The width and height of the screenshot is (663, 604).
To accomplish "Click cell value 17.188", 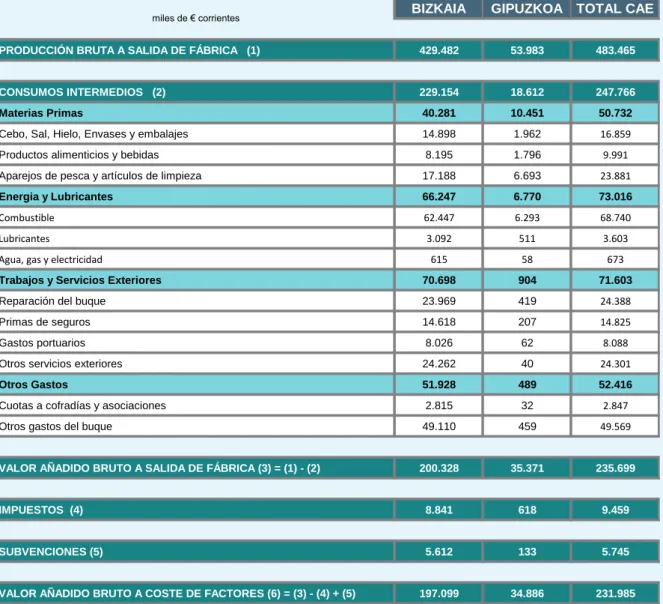I will [x=439, y=176].
